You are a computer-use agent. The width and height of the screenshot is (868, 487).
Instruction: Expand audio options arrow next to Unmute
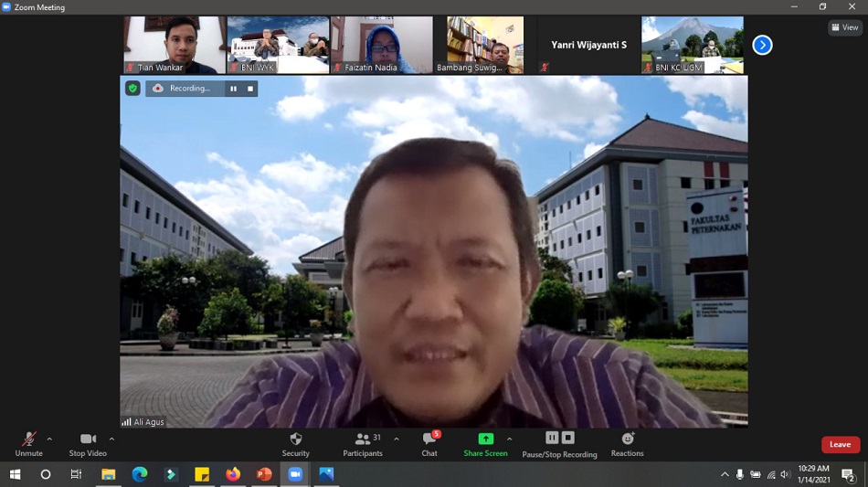click(x=49, y=439)
